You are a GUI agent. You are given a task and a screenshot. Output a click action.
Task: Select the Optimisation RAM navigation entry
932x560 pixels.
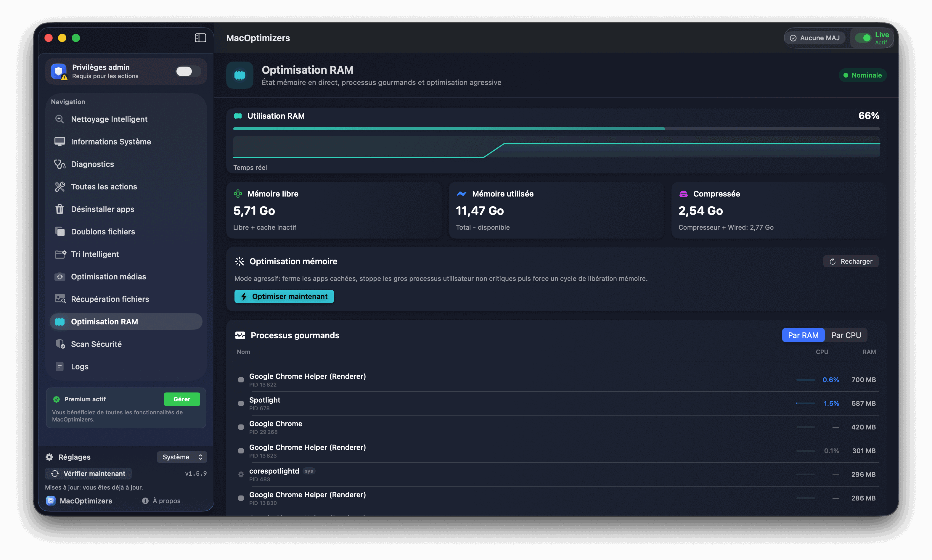point(105,321)
